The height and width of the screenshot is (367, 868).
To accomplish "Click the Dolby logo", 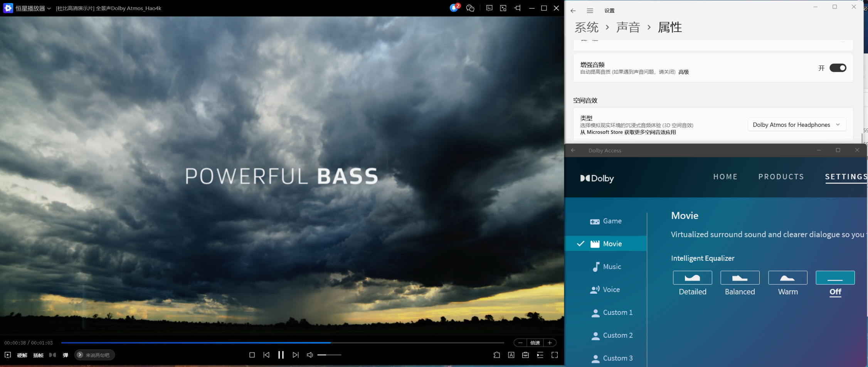I will 597,178.
